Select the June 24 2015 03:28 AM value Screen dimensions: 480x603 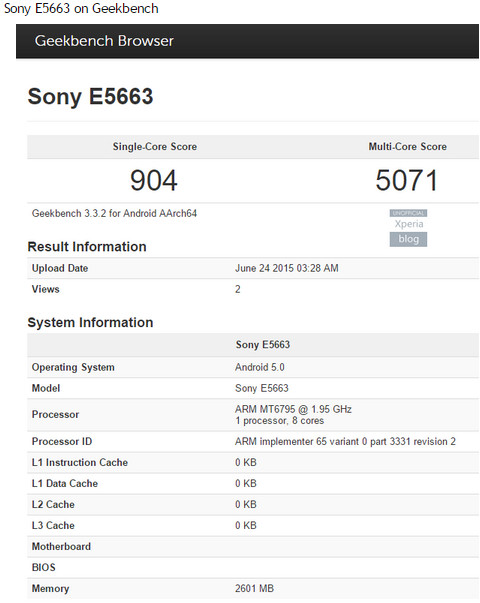tap(287, 268)
